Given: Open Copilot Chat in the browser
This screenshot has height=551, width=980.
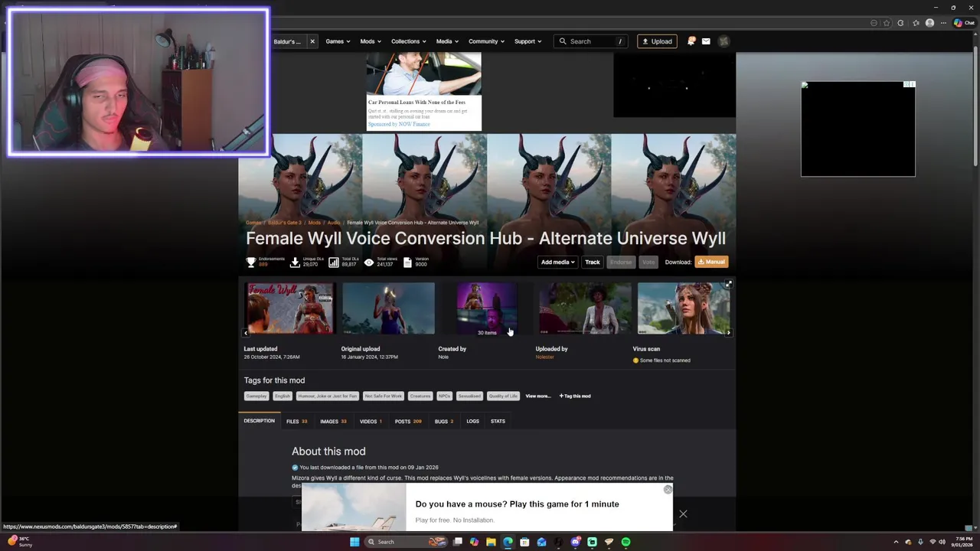Looking at the screenshot, I should (963, 23).
